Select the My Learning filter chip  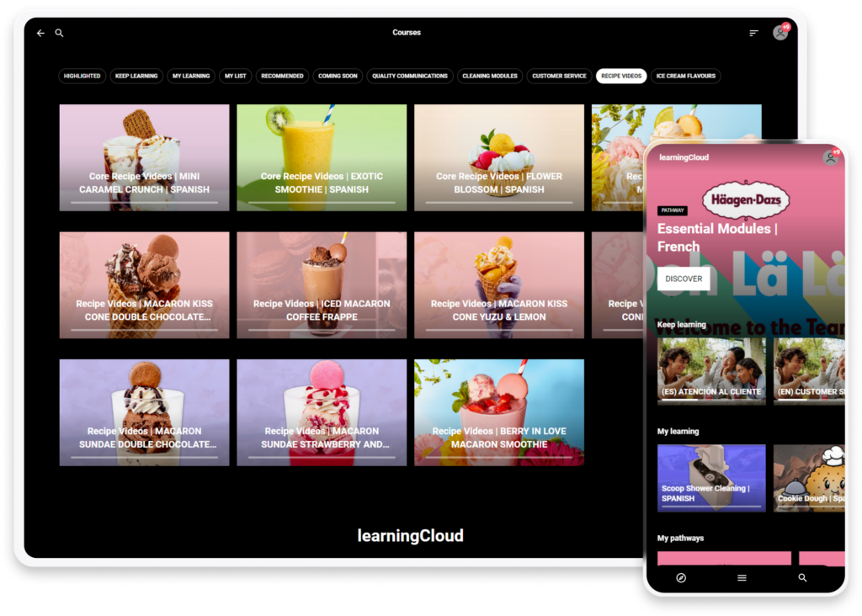(x=191, y=76)
